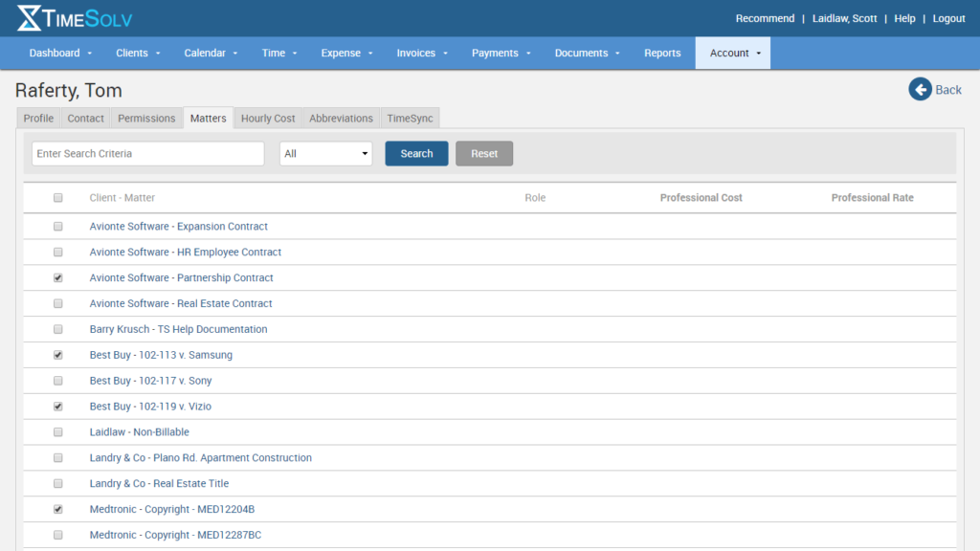The image size is (980, 551).
Task: Open Medtronic - Copyright - MED12204B matter
Action: coord(172,509)
